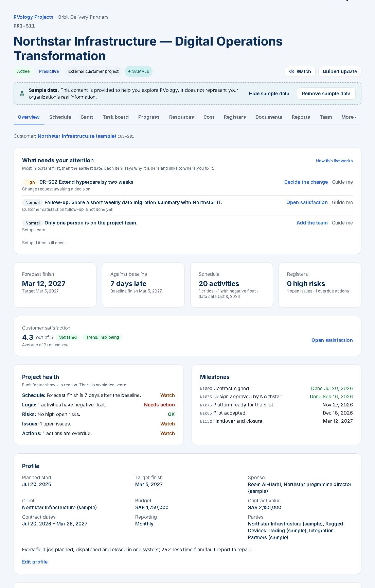Click the Guided update button

[x=340, y=71]
